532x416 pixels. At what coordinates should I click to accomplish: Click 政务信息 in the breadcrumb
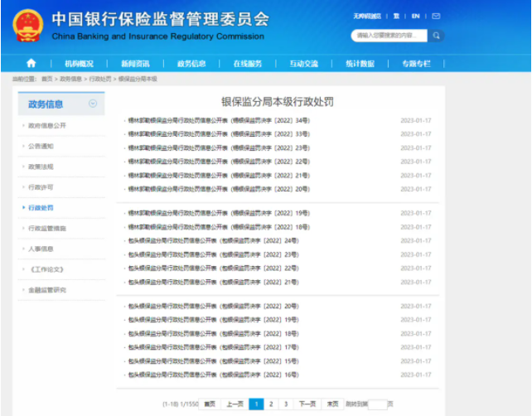pyautogui.click(x=71, y=79)
